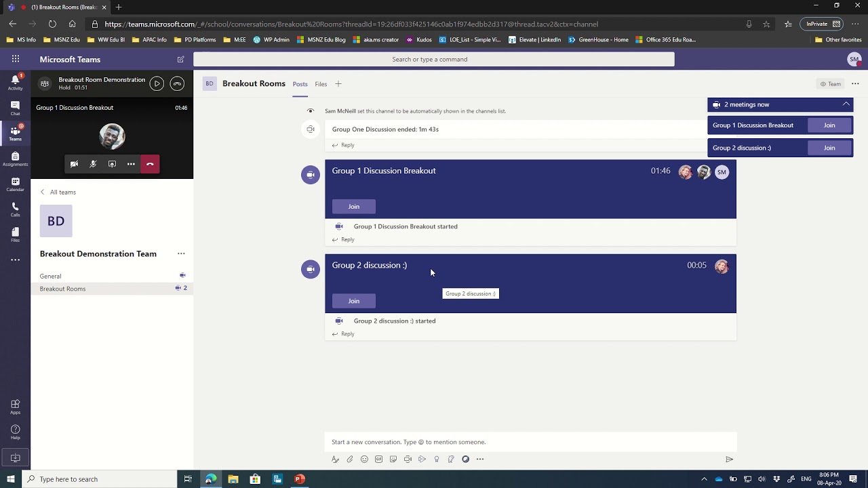Open the Format text options

335,460
